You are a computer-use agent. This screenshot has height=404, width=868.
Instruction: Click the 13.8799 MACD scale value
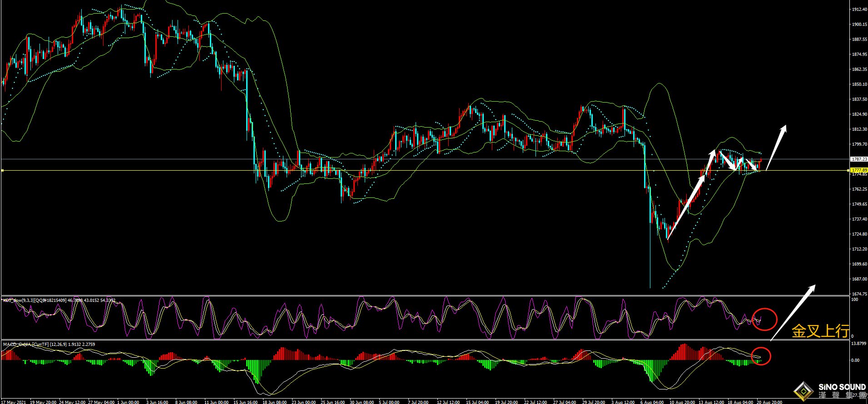(x=858, y=344)
